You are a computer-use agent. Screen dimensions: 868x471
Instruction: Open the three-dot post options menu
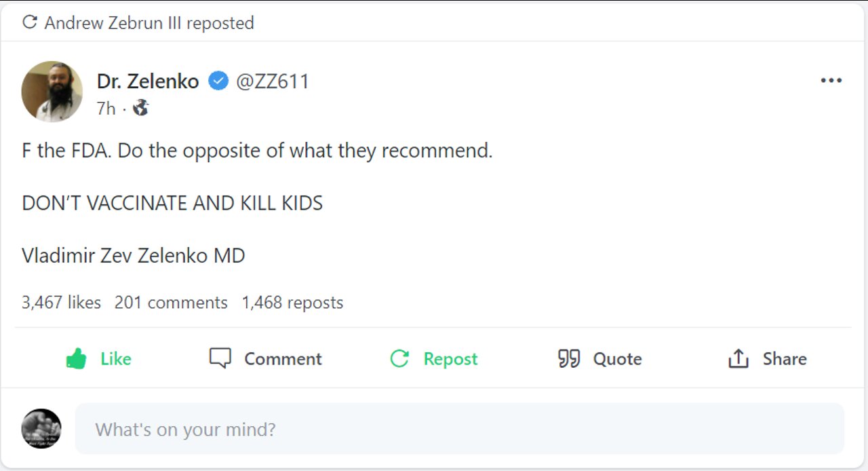point(831,80)
